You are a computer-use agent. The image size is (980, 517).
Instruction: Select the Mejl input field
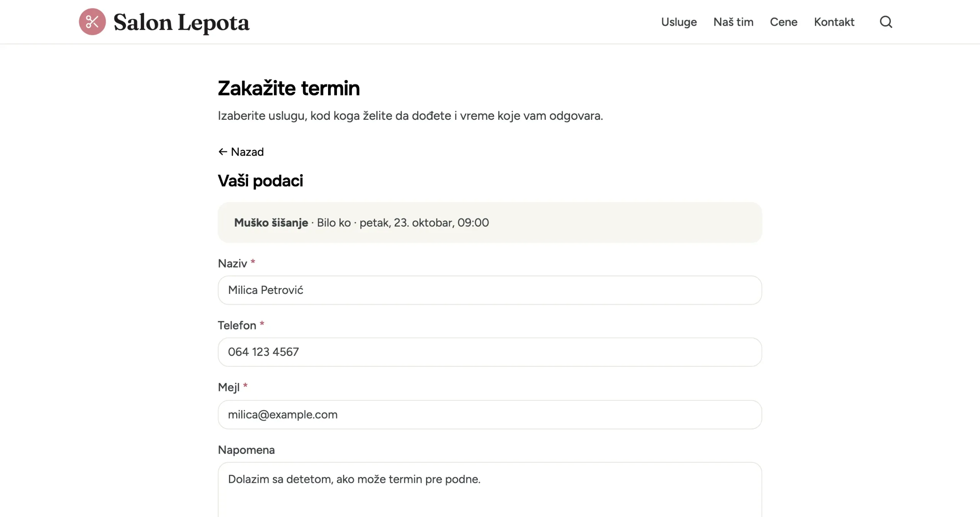click(490, 414)
